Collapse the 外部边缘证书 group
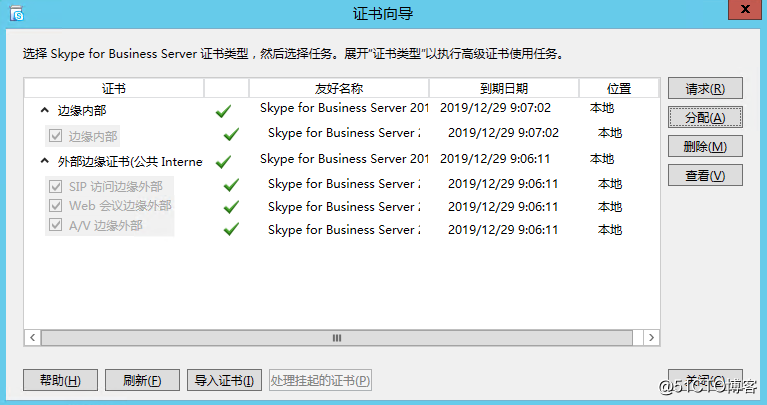 pyautogui.click(x=45, y=160)
